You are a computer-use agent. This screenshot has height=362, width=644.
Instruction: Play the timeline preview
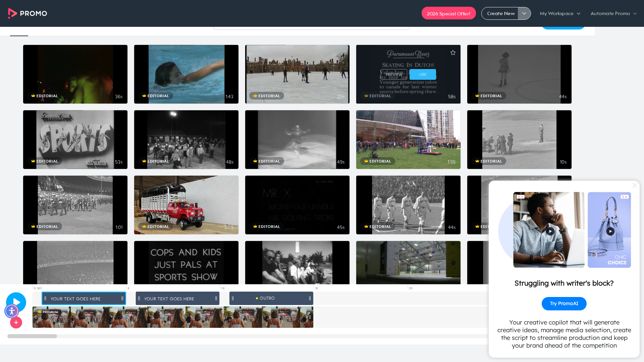click(16, 302)
